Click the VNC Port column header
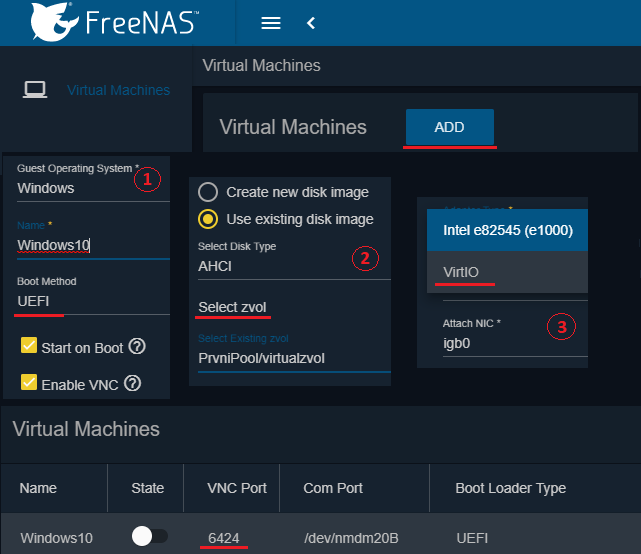Image resolution: width=641 pixels, height=554 pixels. [237, 488]
